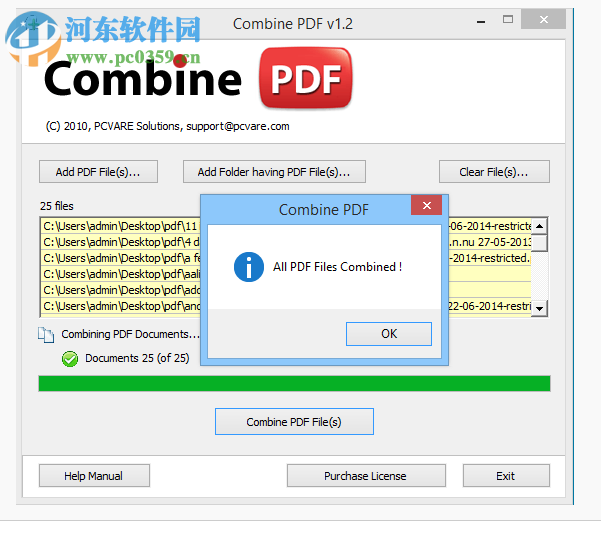The image size is (601, 539).
Task: Click the support@pcvare.com copyright text
Action: pos(167,126)
